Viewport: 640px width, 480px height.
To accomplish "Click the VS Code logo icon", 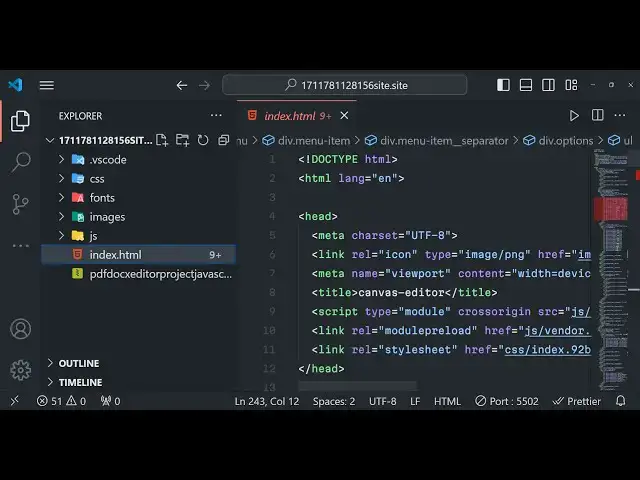I will [16, 85].
